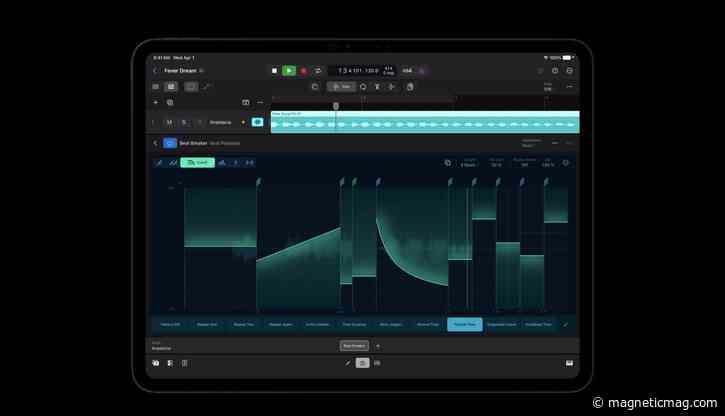Edit presets with the pencil icon in the preset strip
The height and width of the screenshot is (416, 725).
click(x=565, y=324)
